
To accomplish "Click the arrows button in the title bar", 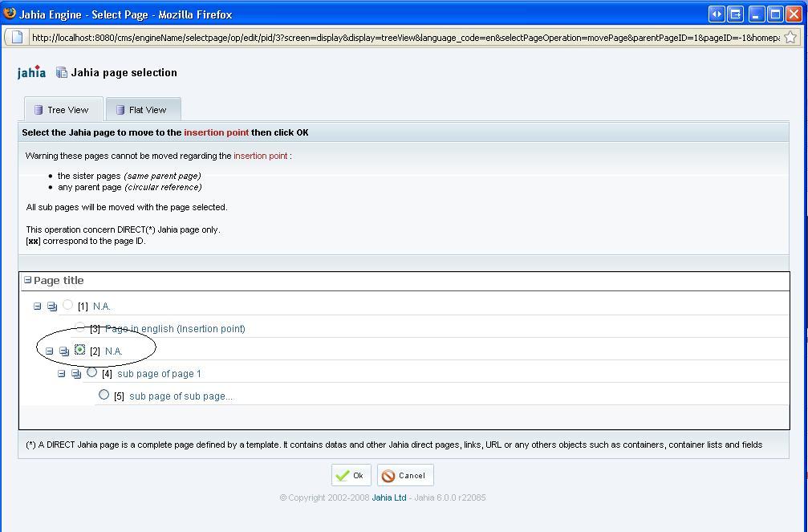I will pyautogui.click(x=717, y=14).
